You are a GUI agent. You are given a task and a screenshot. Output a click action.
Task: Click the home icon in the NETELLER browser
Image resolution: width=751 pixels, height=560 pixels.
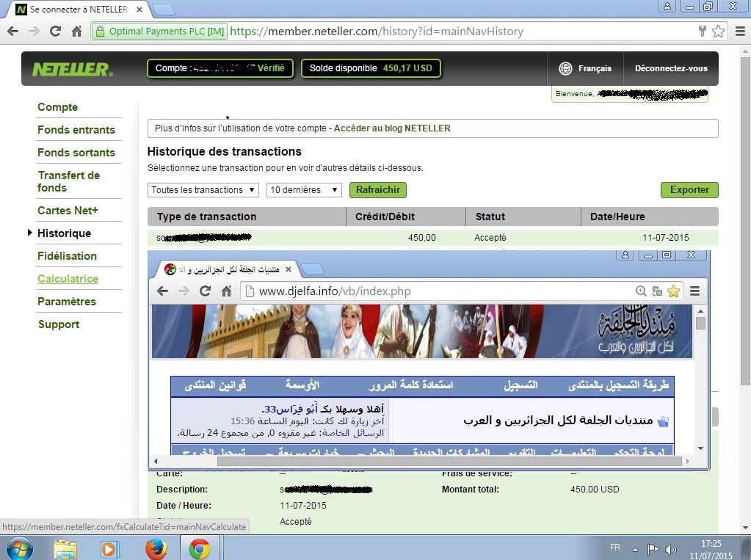click(76, 32)
